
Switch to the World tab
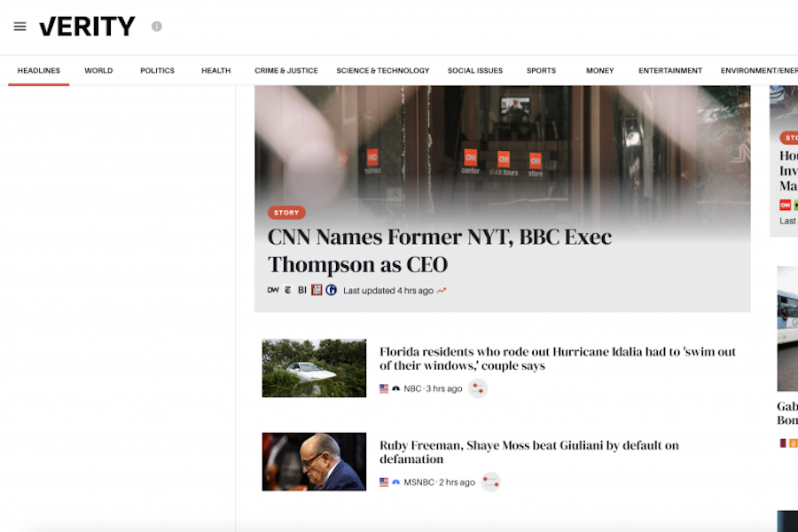[98, 71]
